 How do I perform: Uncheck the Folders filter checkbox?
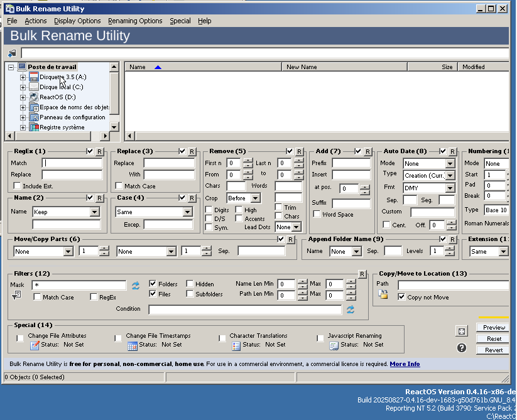(153, 284)
